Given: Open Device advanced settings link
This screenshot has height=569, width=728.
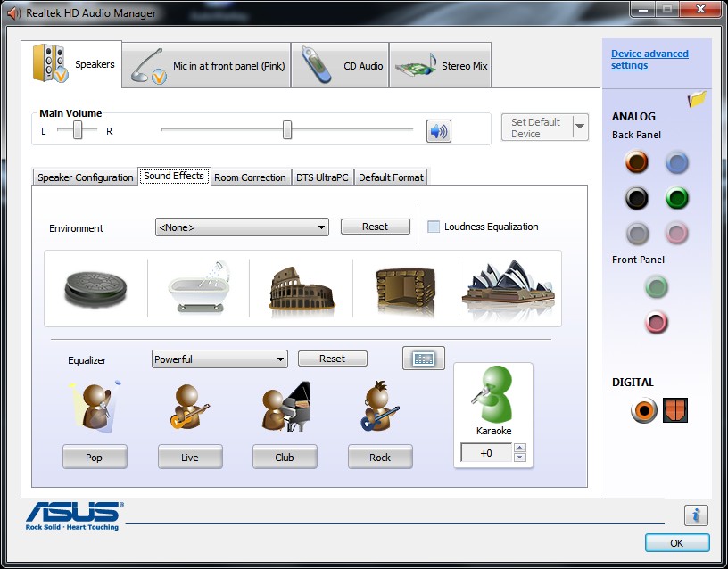Looking at the screenshot, I should [x=649, y=60].
